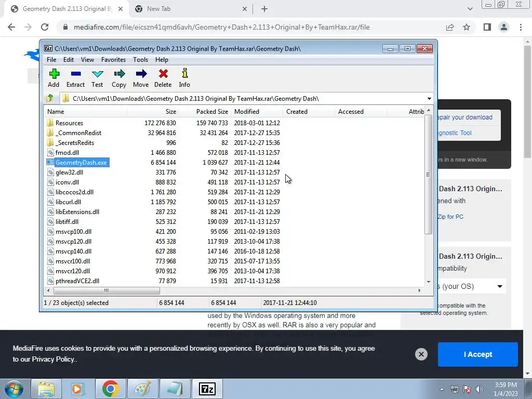The width and height of the screenshot is (532, 399).
Task: Click the Zip for PC link
Action: 450,217
